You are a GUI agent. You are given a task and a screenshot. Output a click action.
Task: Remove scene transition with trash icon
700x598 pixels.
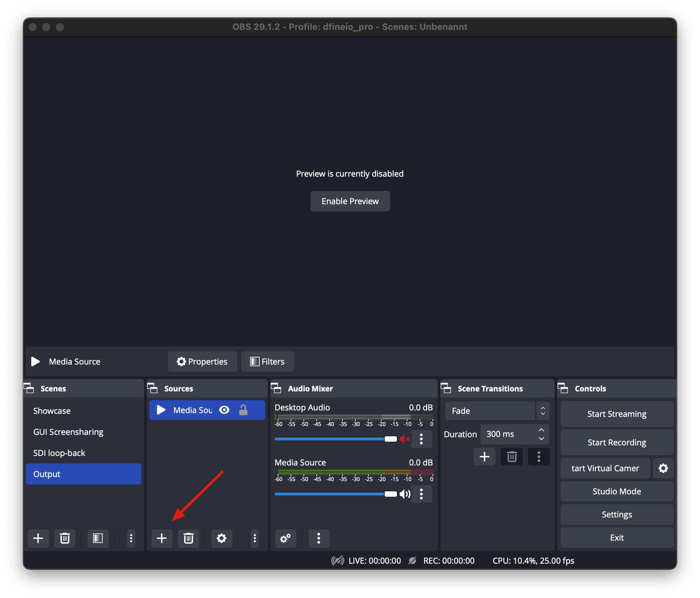[512, 457]
